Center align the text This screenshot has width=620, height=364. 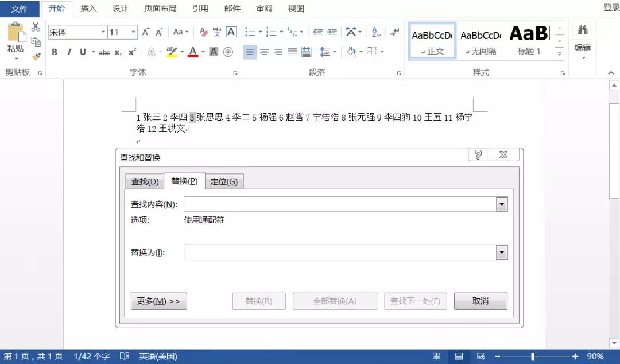(264, 52)
